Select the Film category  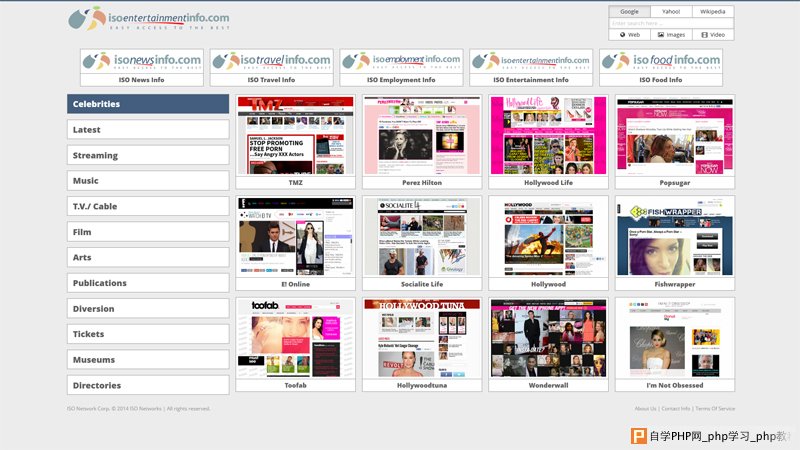click(x=148, y=232)
